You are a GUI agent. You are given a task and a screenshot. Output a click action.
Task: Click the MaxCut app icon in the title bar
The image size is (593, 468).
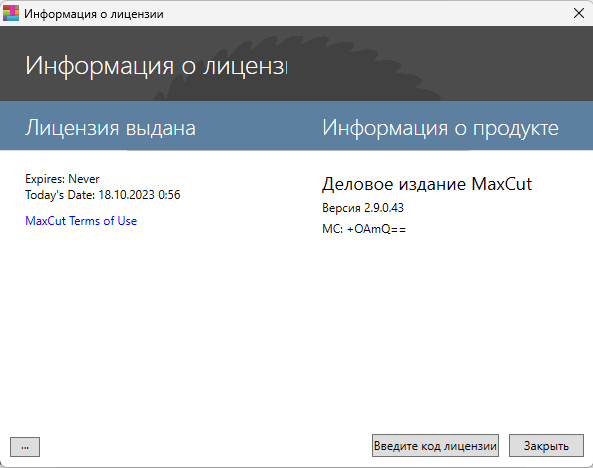tap(11, 13)
